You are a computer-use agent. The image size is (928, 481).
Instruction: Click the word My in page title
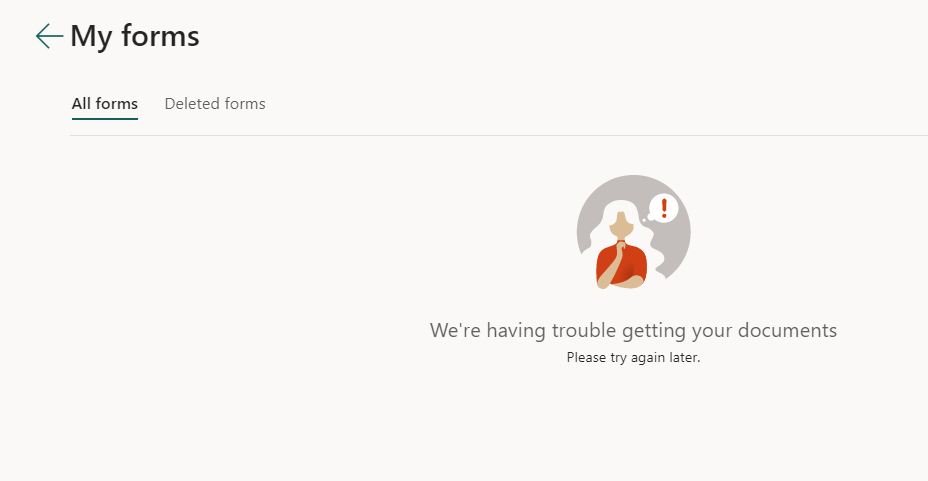point(91,37)
